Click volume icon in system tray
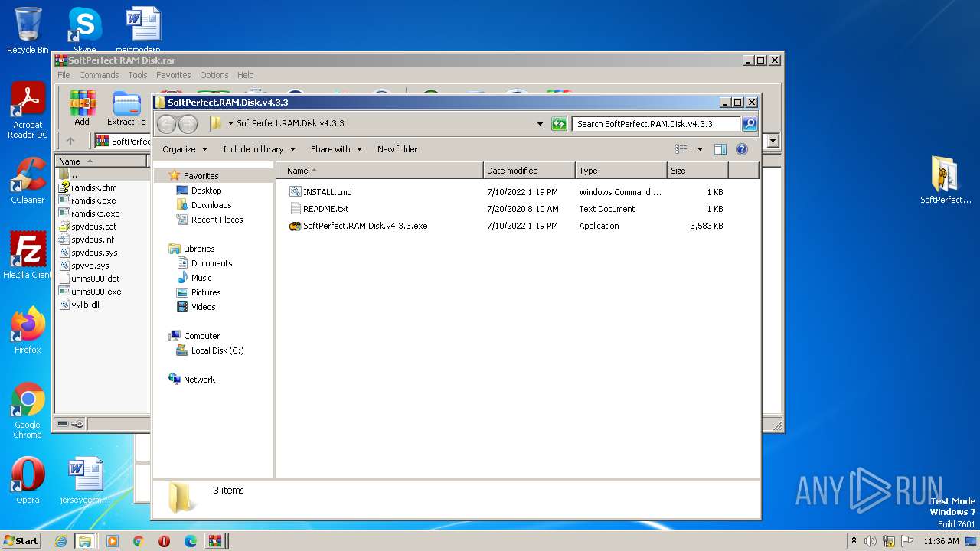The width and height of the screenshot is (980, 551). pos(870,541)
